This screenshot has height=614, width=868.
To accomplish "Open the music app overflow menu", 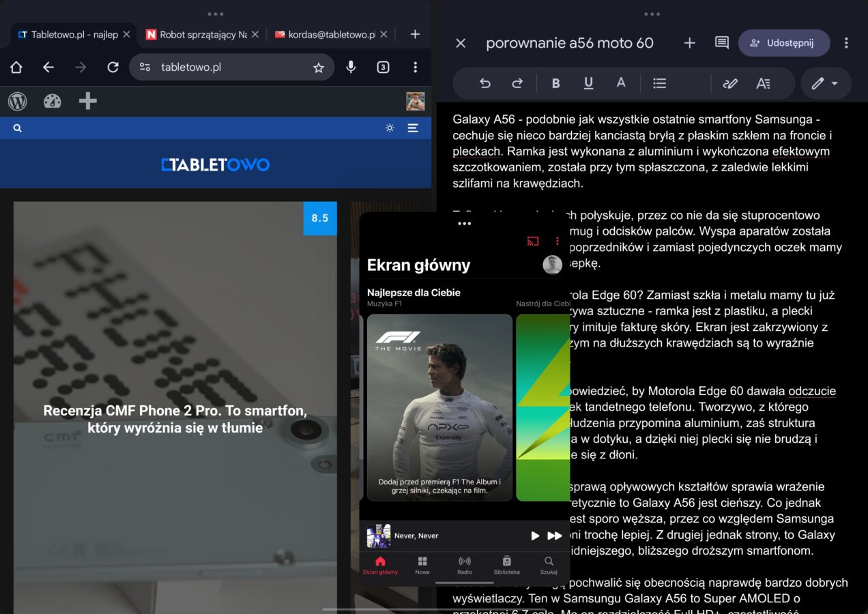I will (557, 241).
